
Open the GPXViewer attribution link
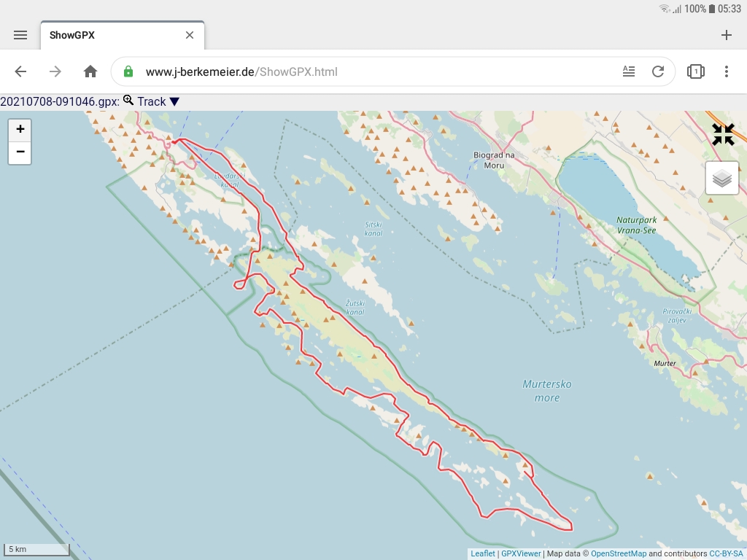point(522,553)
